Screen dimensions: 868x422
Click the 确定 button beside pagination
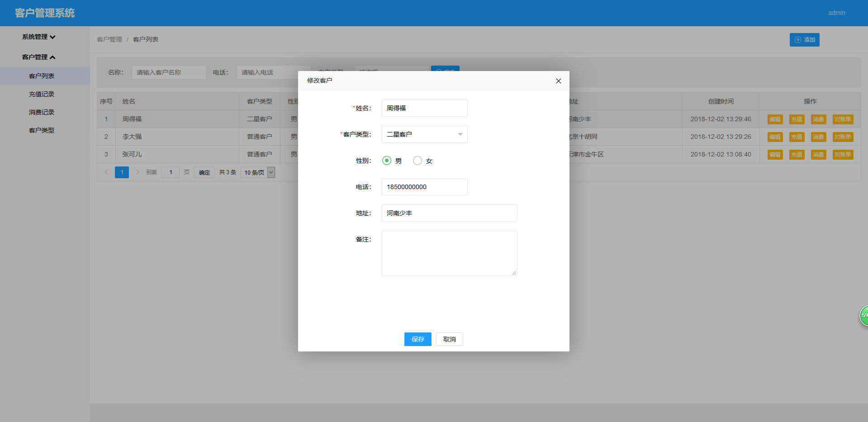click(x=204, y=172)
